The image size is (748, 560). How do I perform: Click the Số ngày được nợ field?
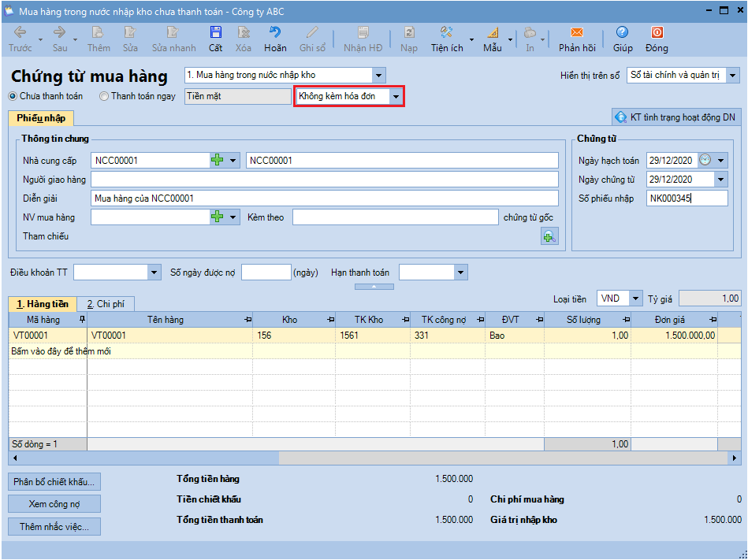pyautogui.click(x=266, y=273)
